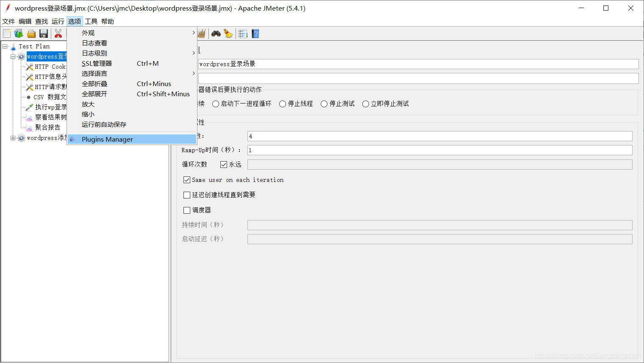
Task: Open the 帮助 menu
Action: tap(108, 21)
